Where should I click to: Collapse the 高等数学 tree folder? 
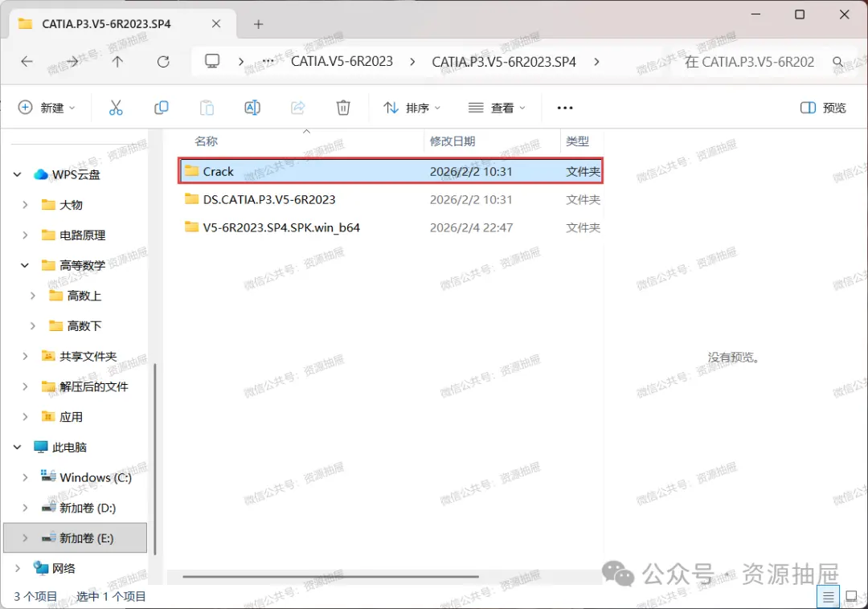point(25,265)
